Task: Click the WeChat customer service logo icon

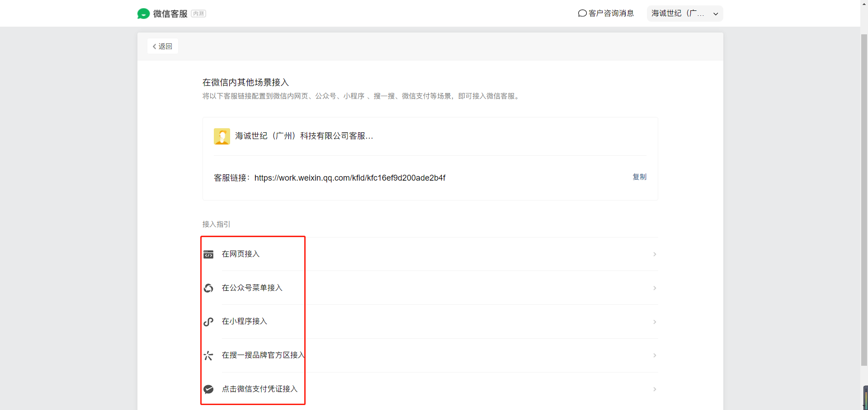Action: click(x=143, y=14)
